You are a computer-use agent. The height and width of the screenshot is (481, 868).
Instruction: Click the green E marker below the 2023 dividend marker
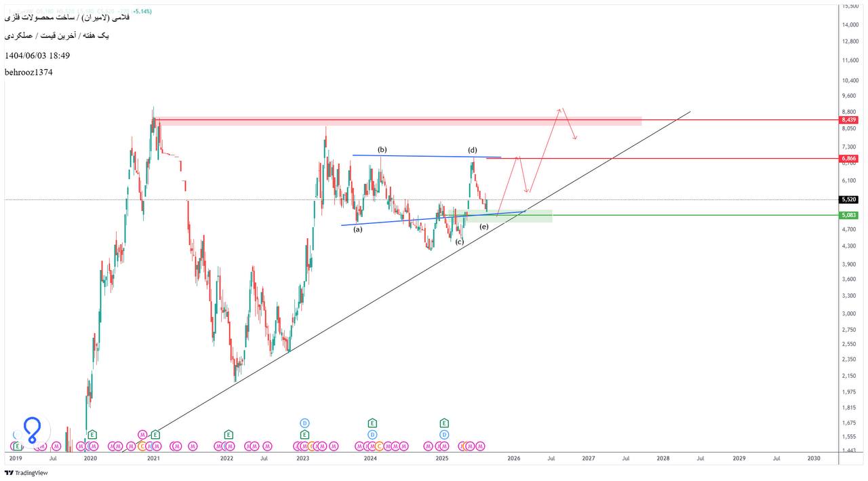pos(305,434)
